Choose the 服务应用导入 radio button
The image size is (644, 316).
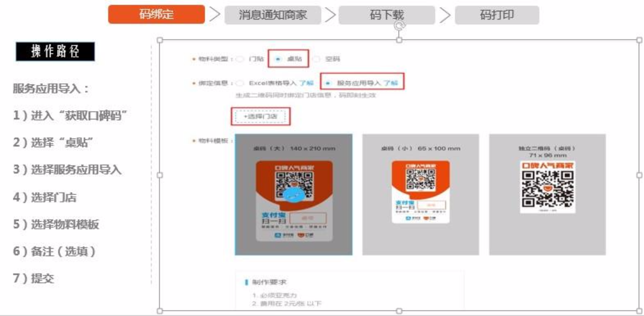pyautogui.click(x=328, y=83)
